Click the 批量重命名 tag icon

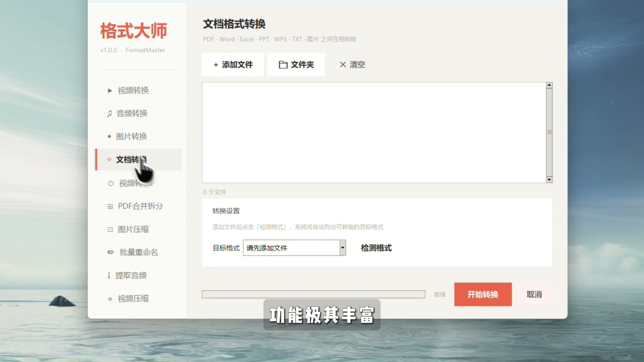point(111,252)
